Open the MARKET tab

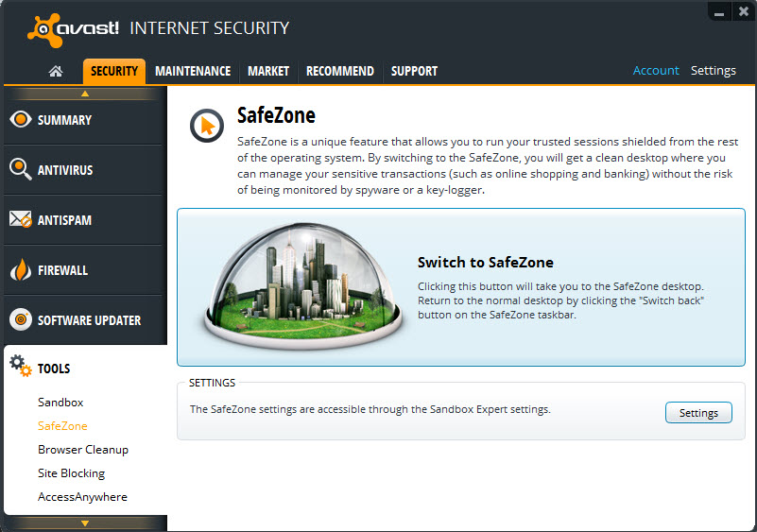click(268, 71)
